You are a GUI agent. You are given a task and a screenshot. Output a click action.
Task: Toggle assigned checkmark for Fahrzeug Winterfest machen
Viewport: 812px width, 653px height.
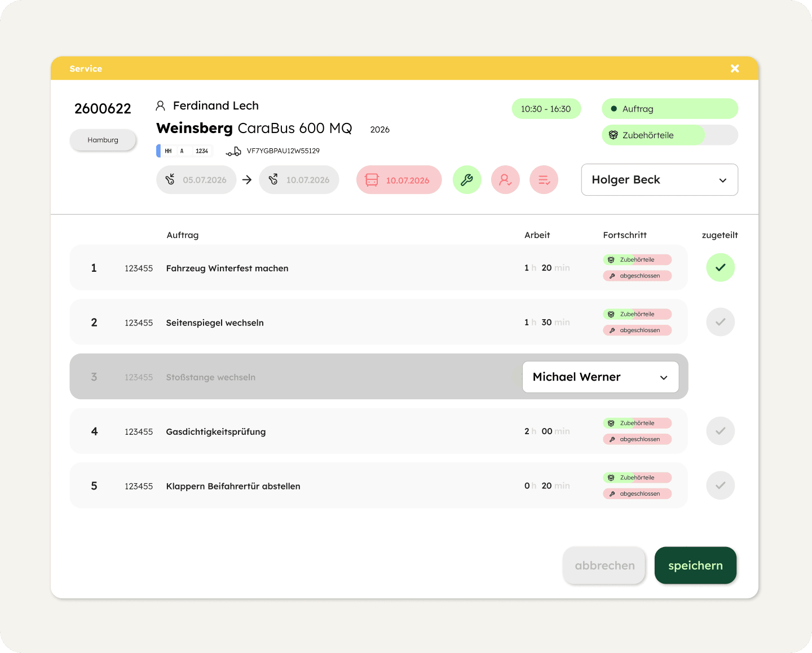[x=720, y=268]
